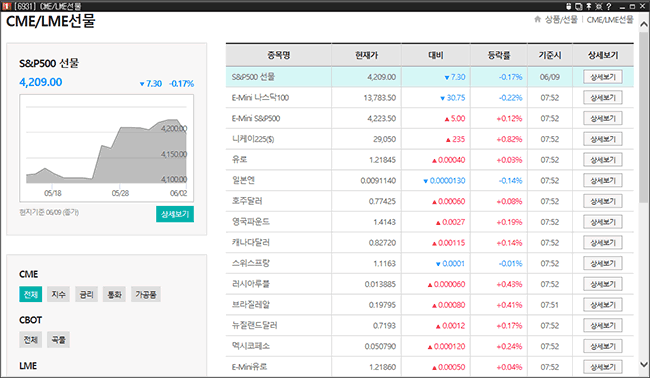Open 상세보기 for E-Mini 나스닥100 row
This screenshot has width=650, height=378.
[x=603, y=97]
